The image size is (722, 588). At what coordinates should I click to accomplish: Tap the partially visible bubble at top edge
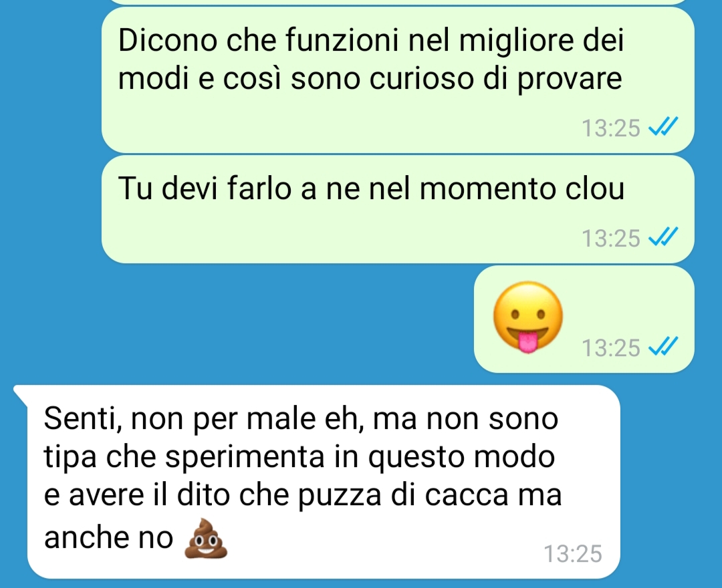(x=398, y=2)
